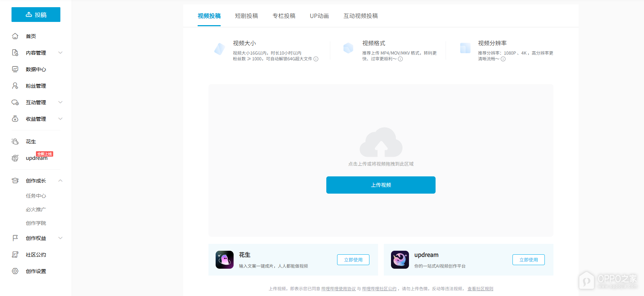This screenshot has height=296, width=644.
Task: Open the 互动视频投稿 tab
Action: [x=361, y=16]
